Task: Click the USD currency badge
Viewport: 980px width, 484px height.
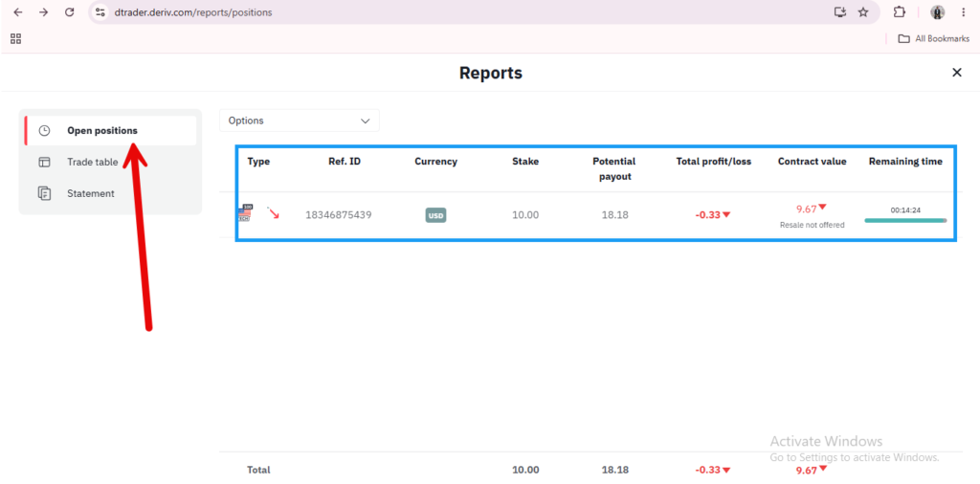Action: tap(435, 215)
